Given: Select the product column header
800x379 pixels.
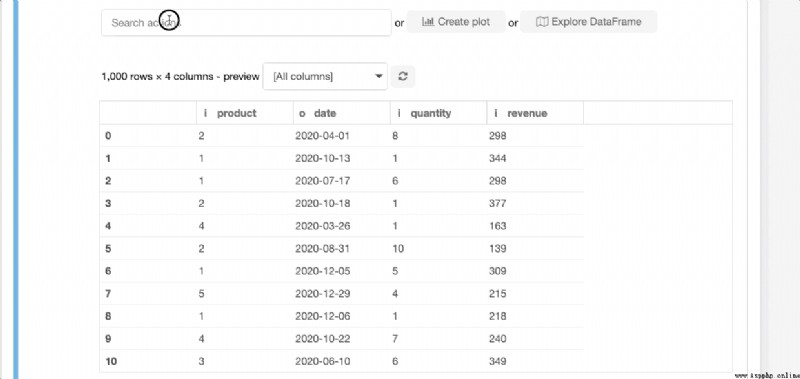Looking at the screenshot, I should pyautogui.click(x=245, y=113).
